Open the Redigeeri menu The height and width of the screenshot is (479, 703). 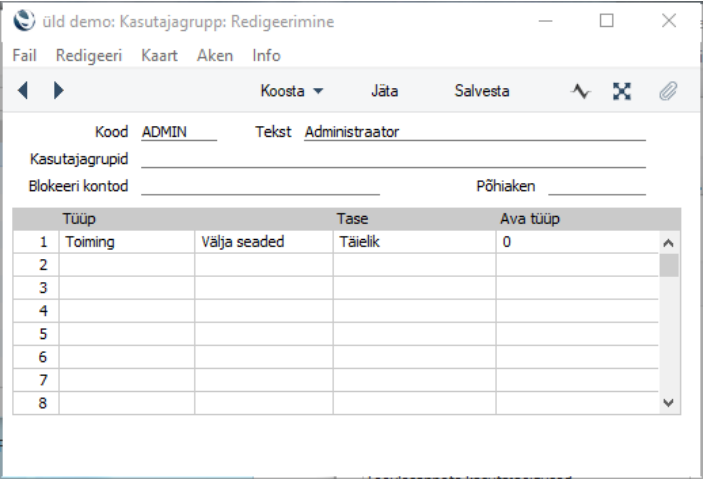pos(89,56)
